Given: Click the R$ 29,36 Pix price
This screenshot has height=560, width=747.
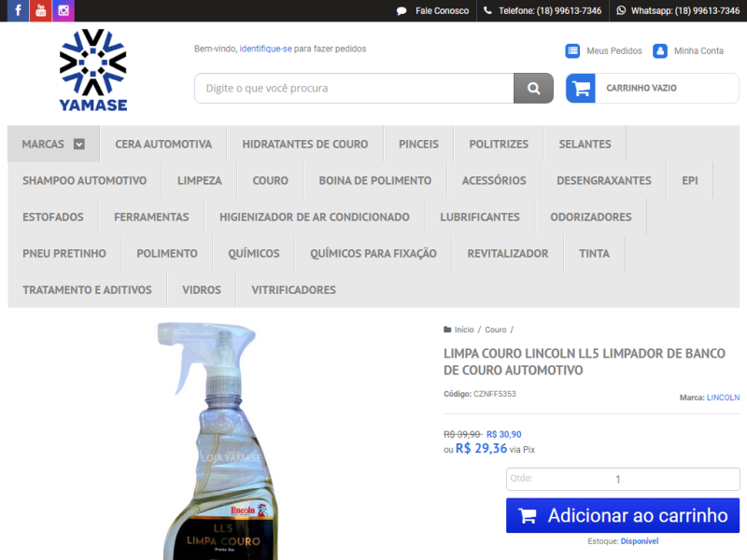Looking at the screenshot, I should point(481,449).
